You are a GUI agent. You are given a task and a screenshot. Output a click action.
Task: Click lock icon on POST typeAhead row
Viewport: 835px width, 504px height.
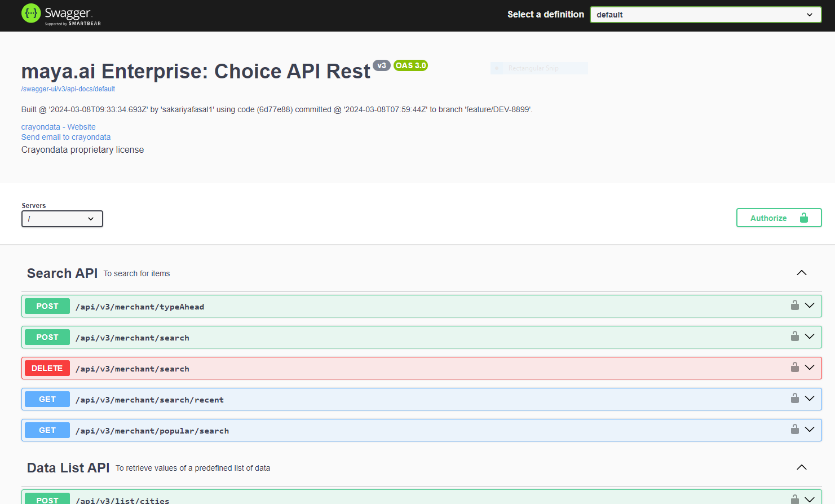click(794, 306)
